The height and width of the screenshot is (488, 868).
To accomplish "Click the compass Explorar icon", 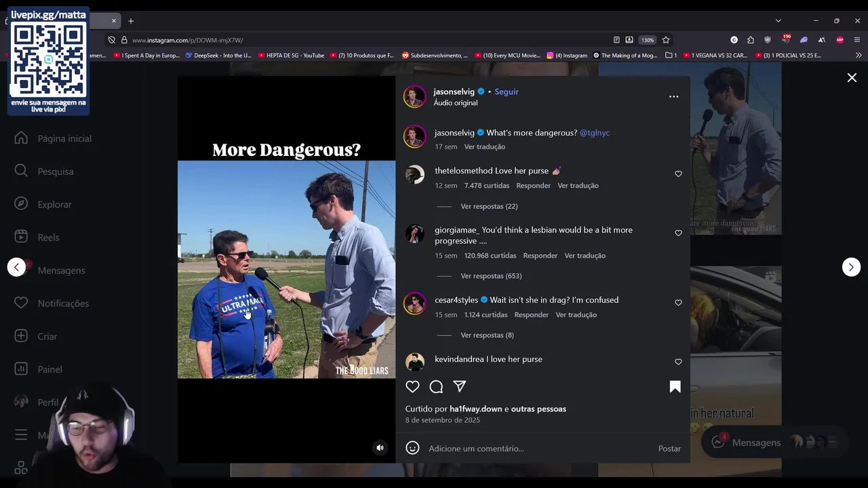I will (x=21, y=204).
